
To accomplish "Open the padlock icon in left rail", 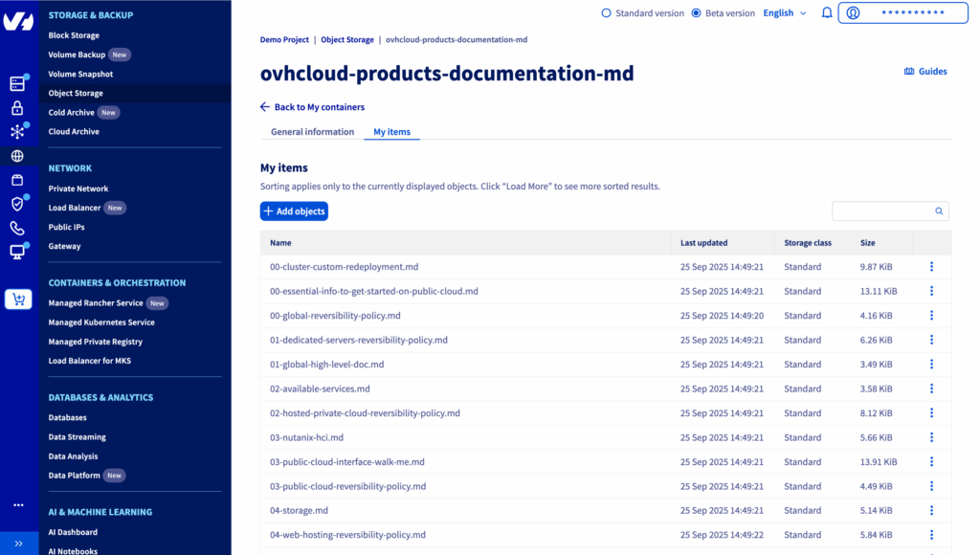I will [x=17, y=108].
